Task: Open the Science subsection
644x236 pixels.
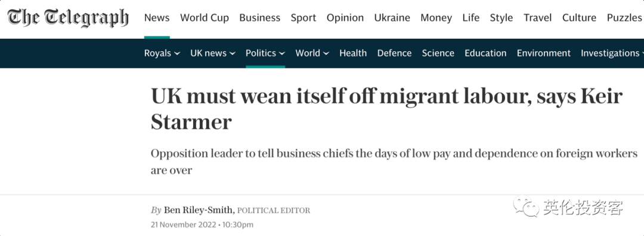Action: (438, 54)
